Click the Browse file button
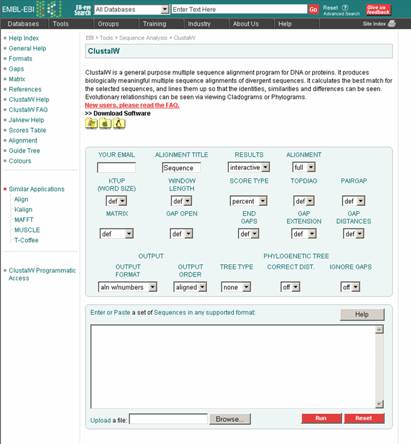411x444 pixels. click(x=230, y=419)
